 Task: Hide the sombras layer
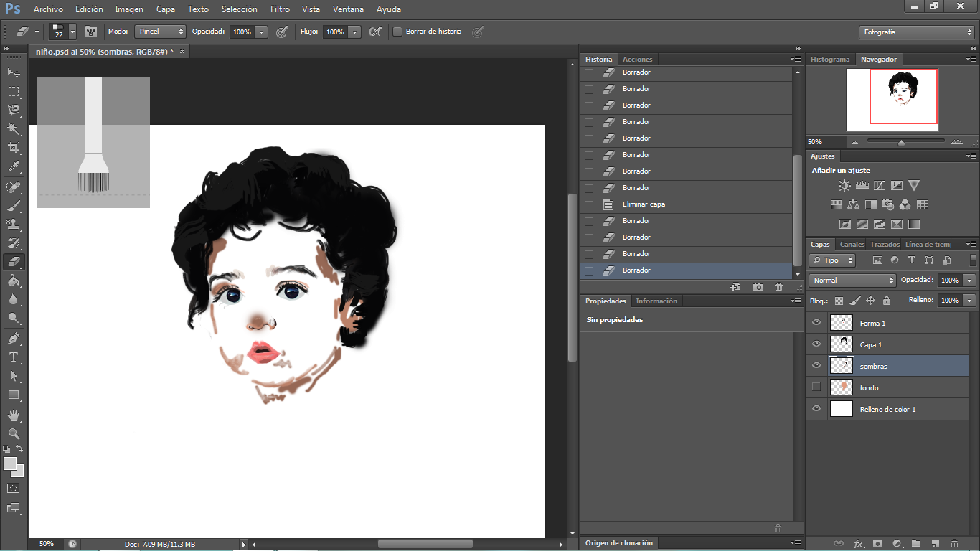(816, 366)
